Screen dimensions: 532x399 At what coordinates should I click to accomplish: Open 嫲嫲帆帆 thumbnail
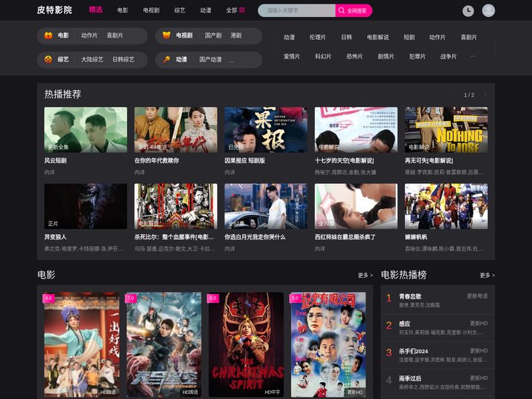[x=446, y=206]
